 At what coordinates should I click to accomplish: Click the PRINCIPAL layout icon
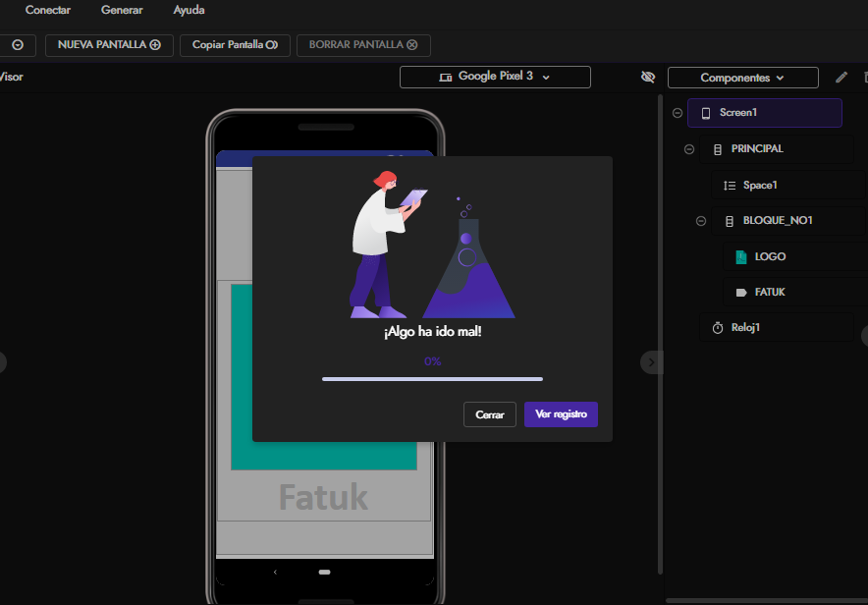click(x=717, y=149)
